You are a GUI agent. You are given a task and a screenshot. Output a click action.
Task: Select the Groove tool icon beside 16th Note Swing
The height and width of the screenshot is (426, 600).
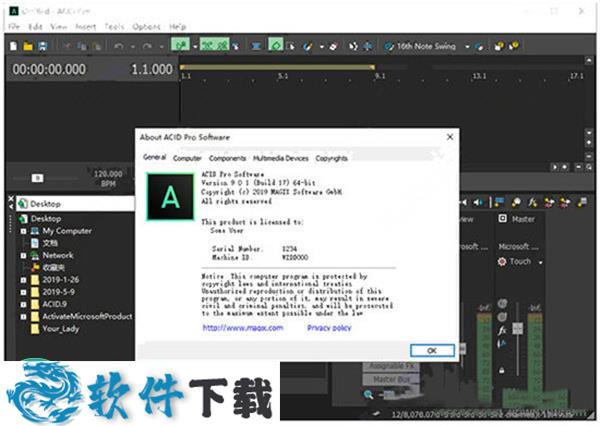coord(389,46)
